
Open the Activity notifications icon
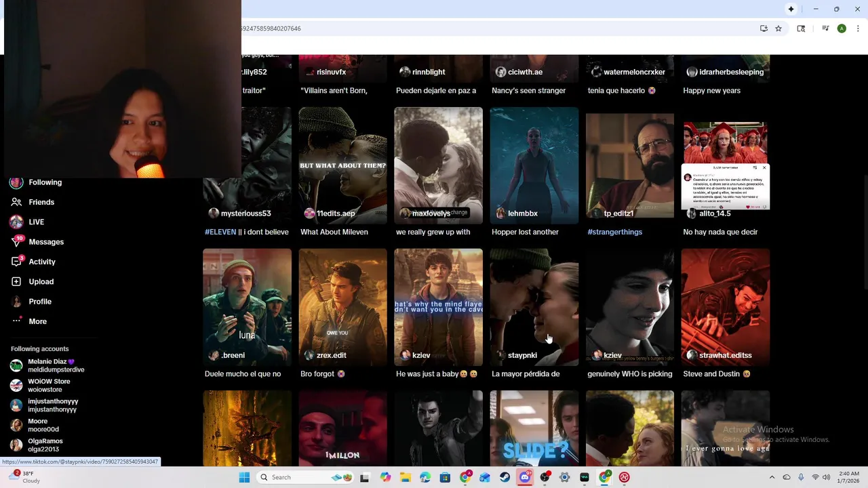click(16, 262)
